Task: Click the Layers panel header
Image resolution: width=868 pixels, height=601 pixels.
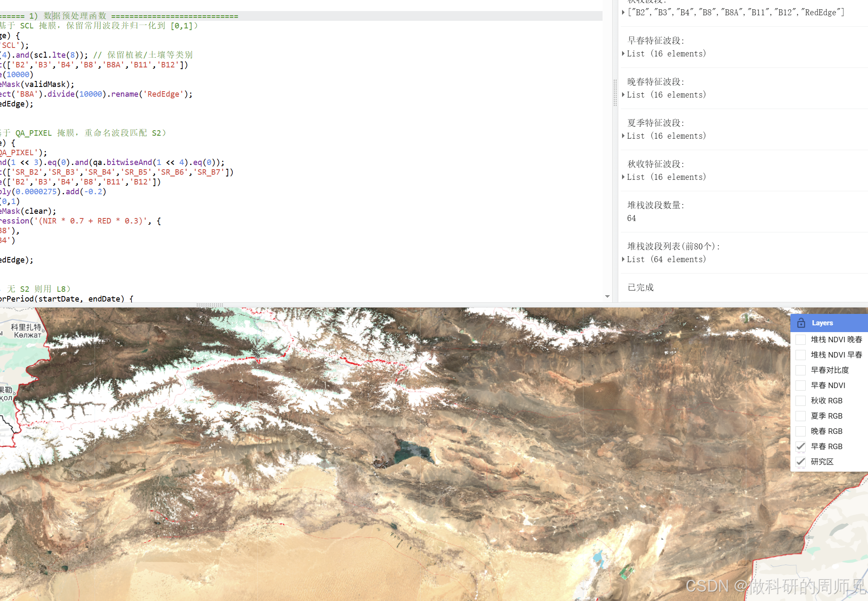Action: click(x=823, y=323)
